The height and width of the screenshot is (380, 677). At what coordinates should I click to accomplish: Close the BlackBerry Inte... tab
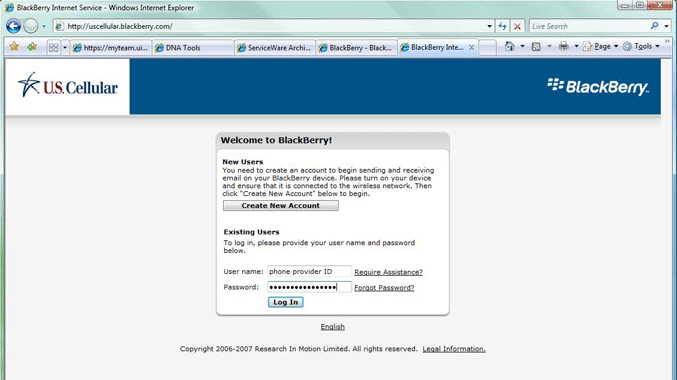pyautogui.click(x=471, y=48)
